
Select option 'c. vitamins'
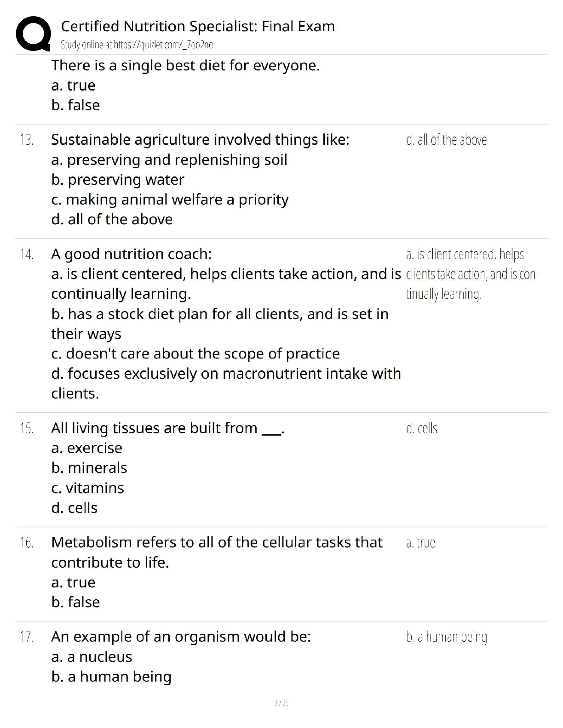[87, 488]
